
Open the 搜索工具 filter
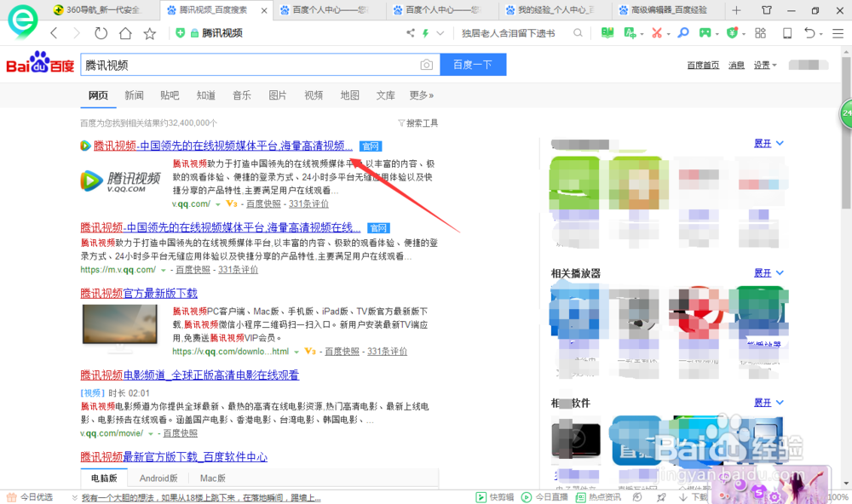pos(417,123)
